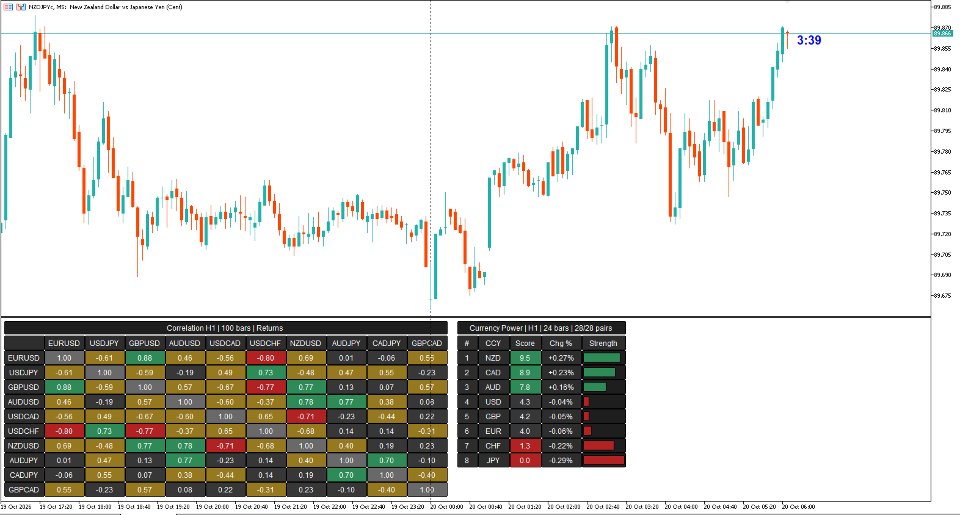Click the USDCAD row label

coord(24,416)
